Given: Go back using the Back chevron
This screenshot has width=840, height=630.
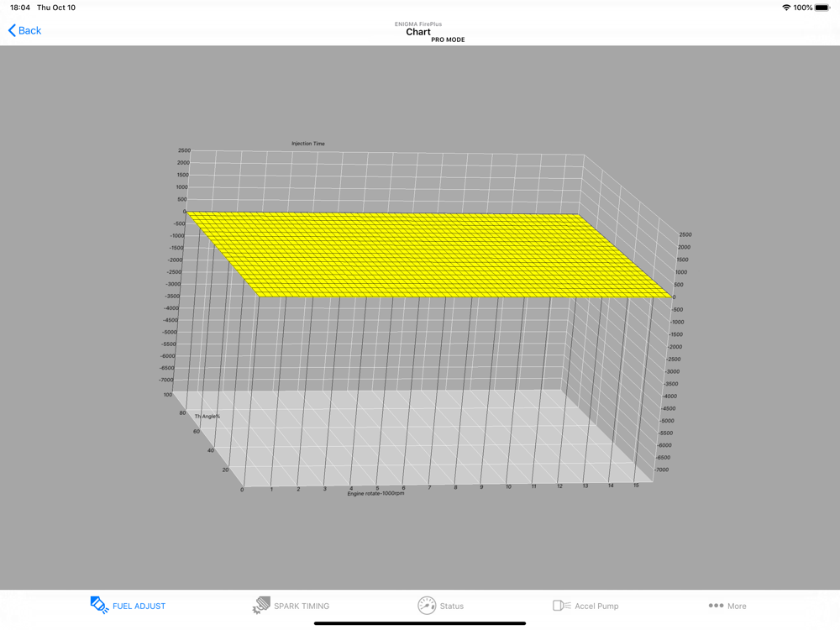Looking at the screenshot, I should (x=12, y=30).
